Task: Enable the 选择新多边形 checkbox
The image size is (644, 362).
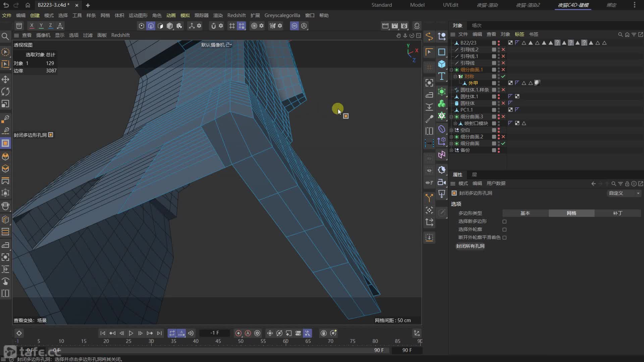Action: click(504, 222)
